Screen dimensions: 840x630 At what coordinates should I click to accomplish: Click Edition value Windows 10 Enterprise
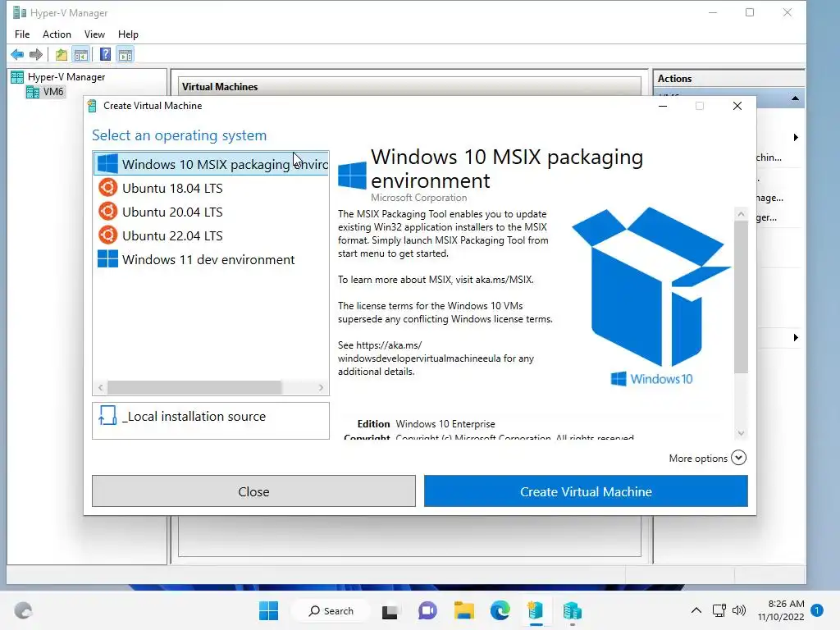coord(445,424)
